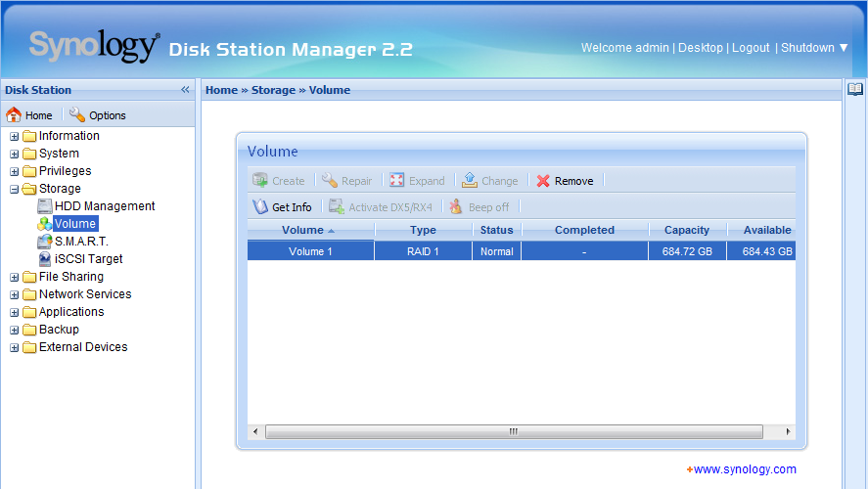Click the Home house icon in sidebar
Image resolution: width=868 pixels, height=489 pixels.
click(x=14, y=114)
